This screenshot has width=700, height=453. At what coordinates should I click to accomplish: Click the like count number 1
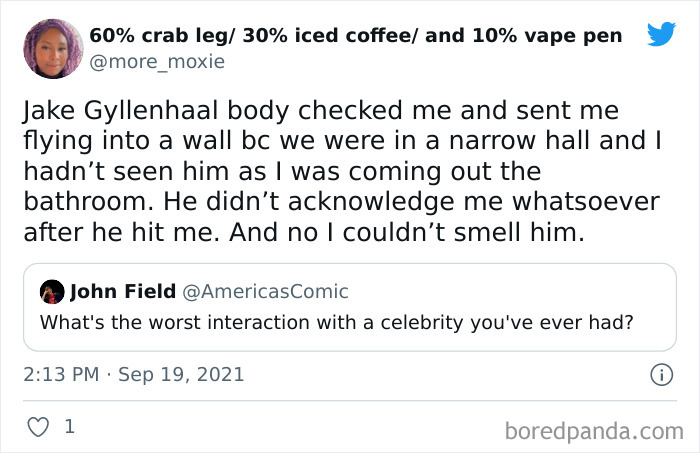pyautogui.click(x=69, y=426)
